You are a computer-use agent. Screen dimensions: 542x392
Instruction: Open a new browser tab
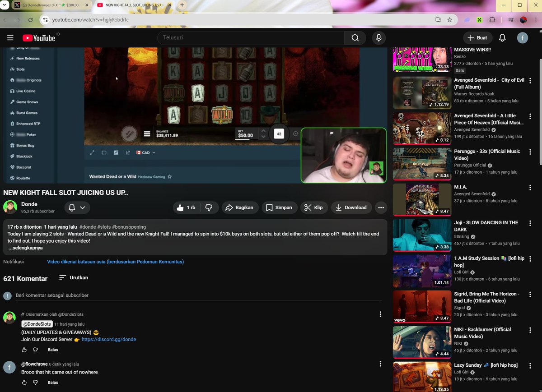point(182,5)
